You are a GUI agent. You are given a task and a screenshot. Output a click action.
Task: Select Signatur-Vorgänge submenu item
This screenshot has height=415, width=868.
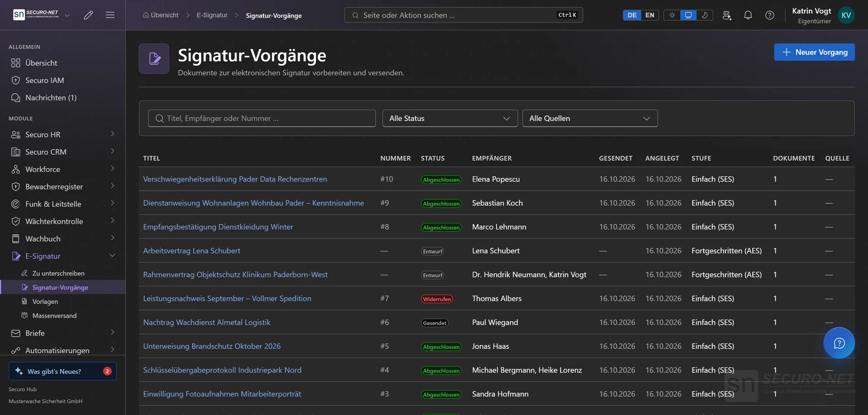click(63, 287)
